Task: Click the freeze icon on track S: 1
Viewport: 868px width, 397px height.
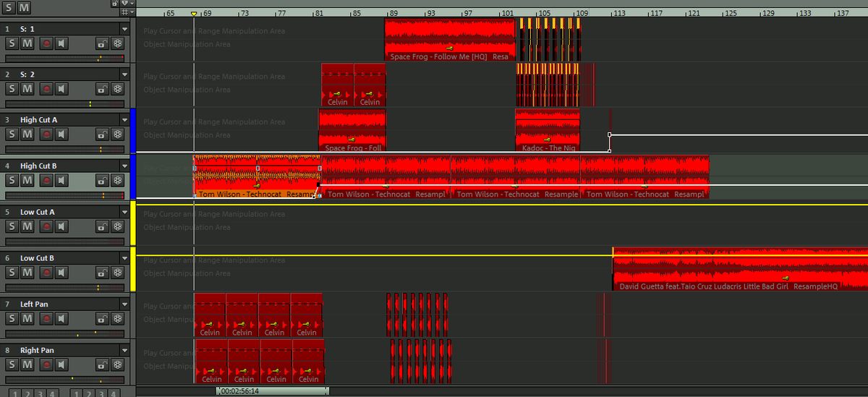Action: tap(117, 43)
